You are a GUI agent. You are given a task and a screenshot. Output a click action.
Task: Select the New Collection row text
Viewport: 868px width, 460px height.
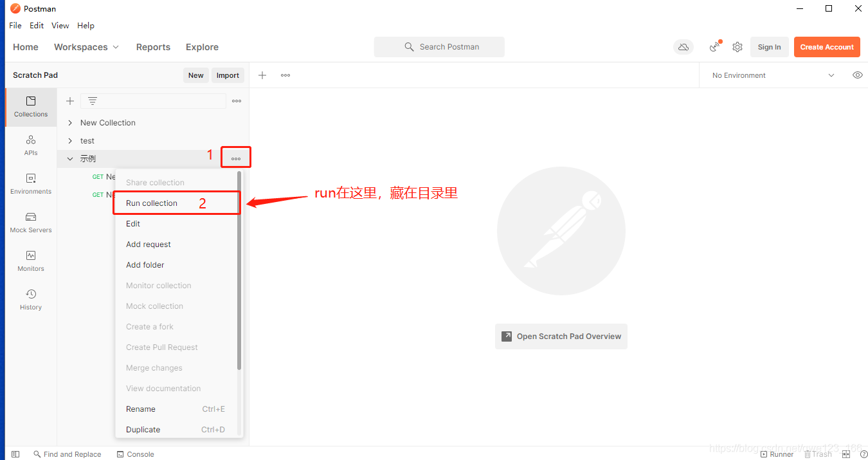(108, 123)
